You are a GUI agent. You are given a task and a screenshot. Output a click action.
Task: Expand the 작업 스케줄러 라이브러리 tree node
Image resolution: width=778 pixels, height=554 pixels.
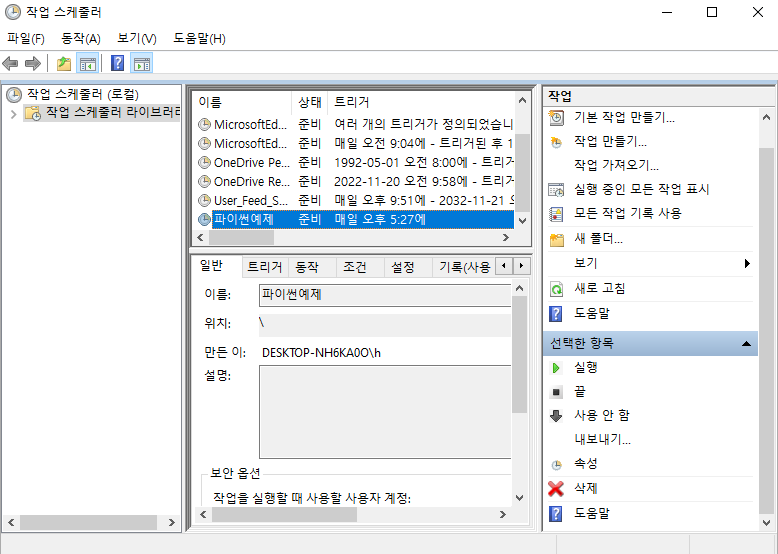click(13, 114)
